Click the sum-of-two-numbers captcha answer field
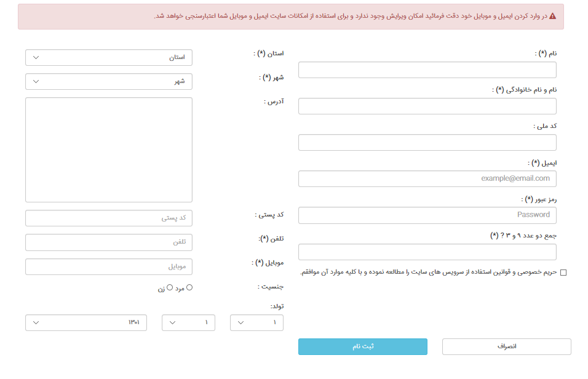The image size is (588, 379). [427, 252]
